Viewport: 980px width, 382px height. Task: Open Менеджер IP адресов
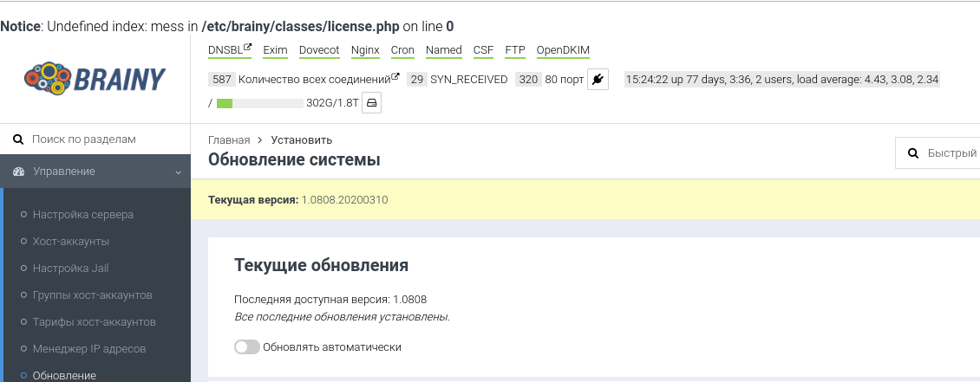tap(89, 349)
